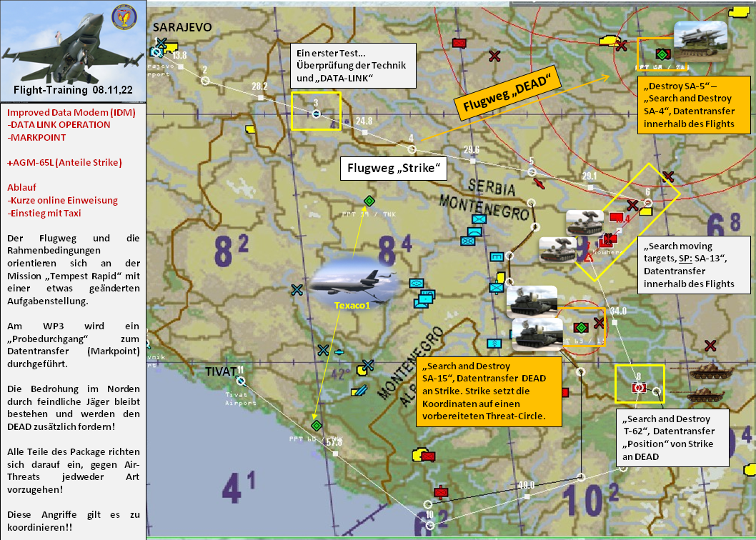Select the SA-5 launcher photo

click(x=700, y=41)
